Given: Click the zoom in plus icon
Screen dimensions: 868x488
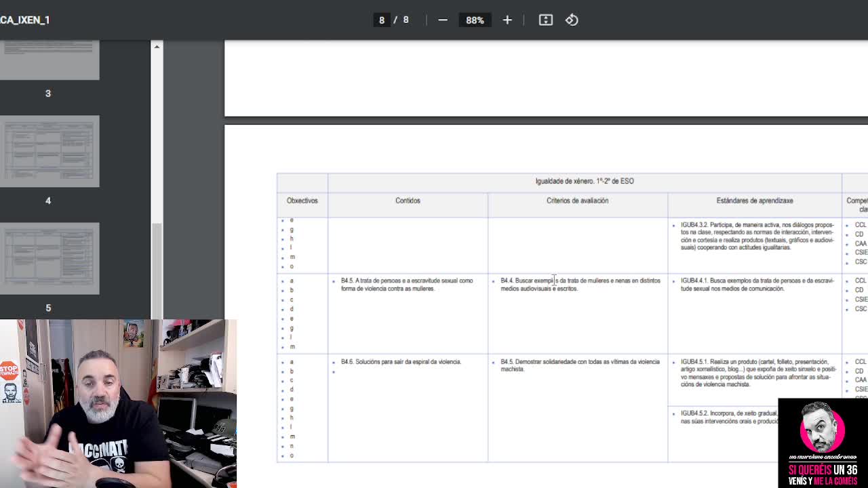Looking at the screenshot, I should pyautogui.click(x=507, y=20).
